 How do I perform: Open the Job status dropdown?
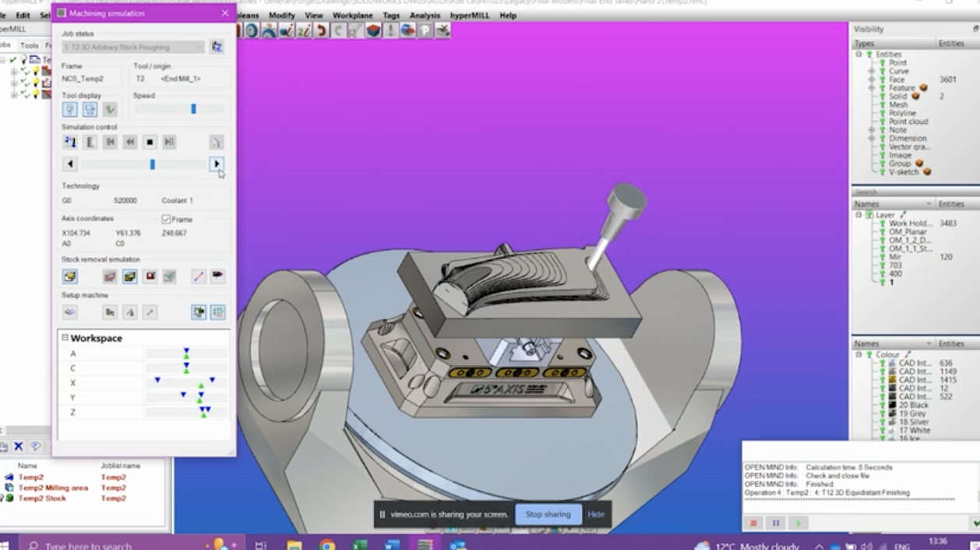tap(199, 48)
